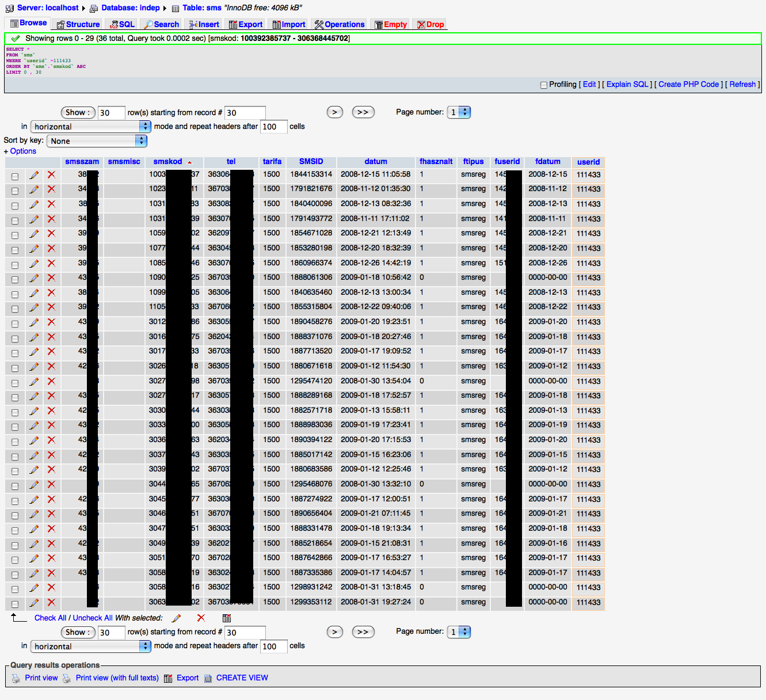Open the Sort by key dropdown
This screenshot has width=766, height=700.
[x=97, y=141]
